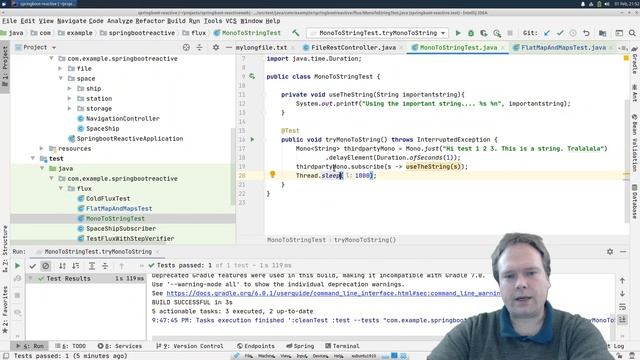Expand the ship folder

click(x=70, y=89)
